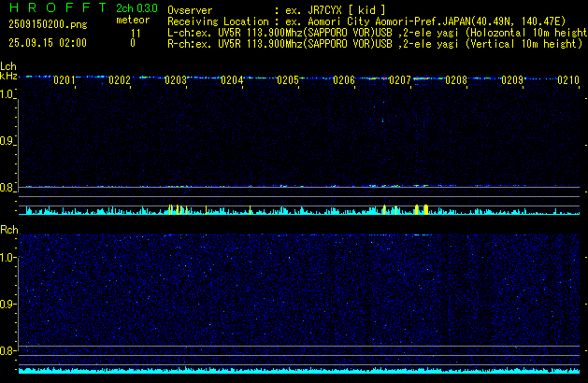Click the Rch channel label
The image size is (588, 383).
9,230
